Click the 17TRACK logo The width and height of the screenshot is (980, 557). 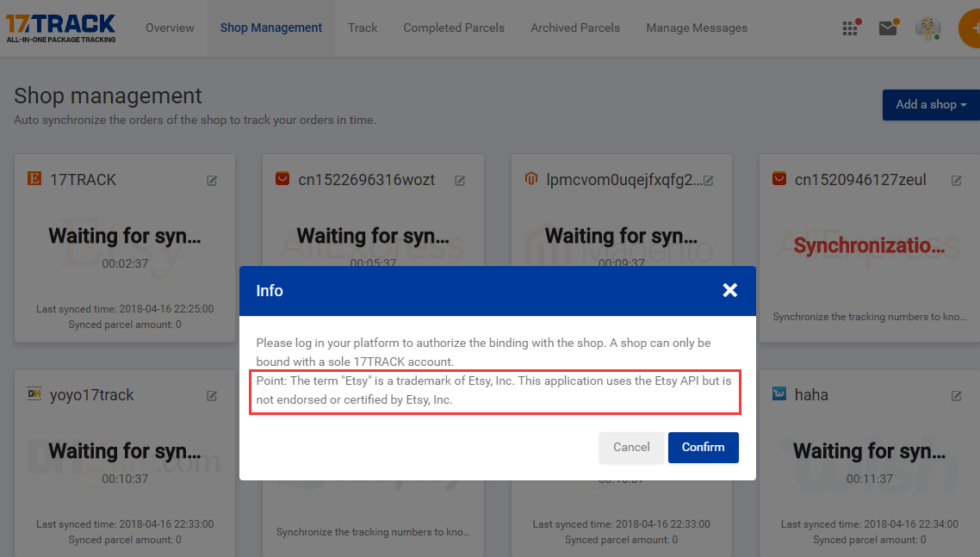click(60, 28)
